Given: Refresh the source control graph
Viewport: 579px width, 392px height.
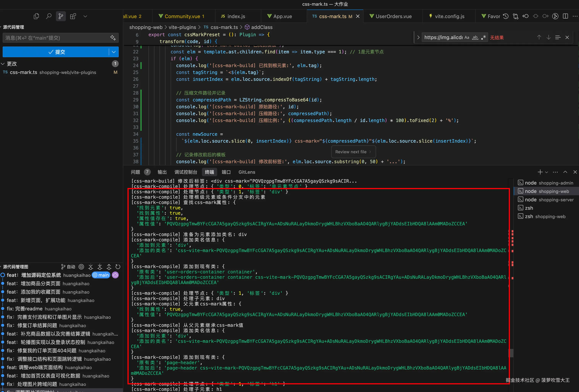Looking at the screenshot, I should [x=118, y=267].
